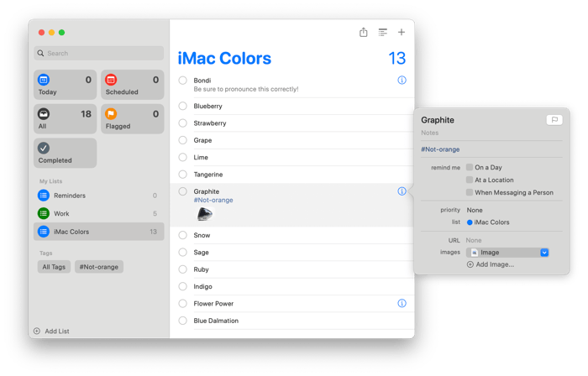Open the Completed smart list tile

point(65,154)
